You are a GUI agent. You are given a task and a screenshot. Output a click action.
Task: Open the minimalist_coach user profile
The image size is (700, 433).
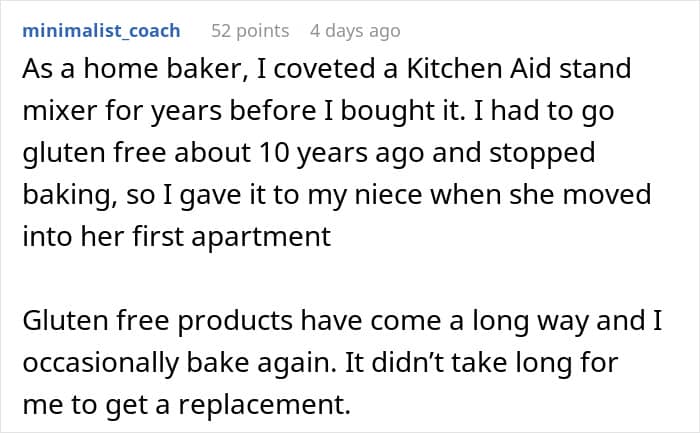pyautogui.click(x=100, y=31)
